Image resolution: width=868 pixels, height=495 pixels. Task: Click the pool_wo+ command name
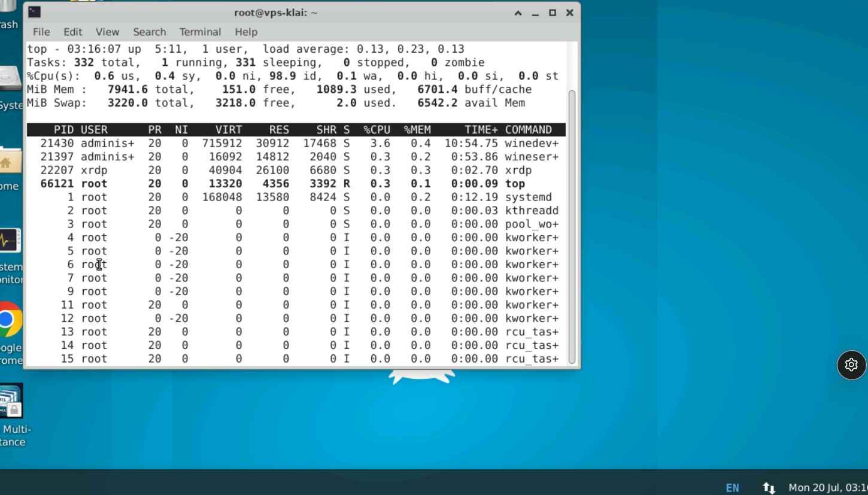pos(532,224)
